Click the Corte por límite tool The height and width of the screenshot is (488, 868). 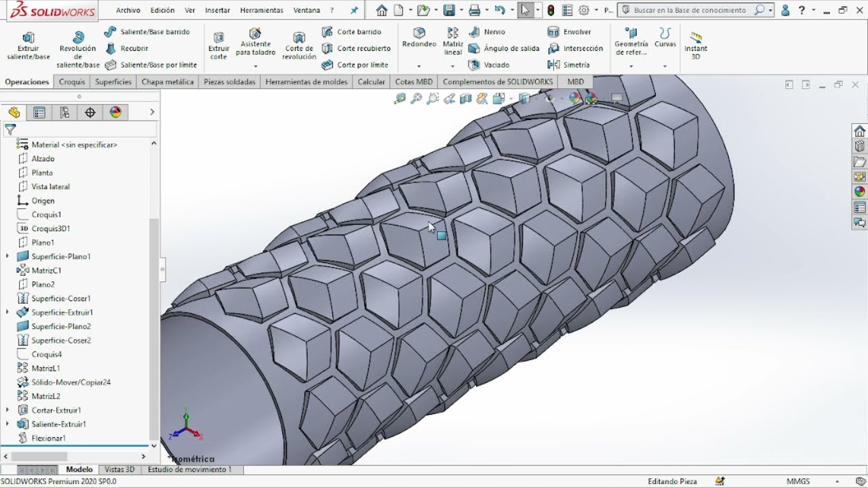coord(355,65)
